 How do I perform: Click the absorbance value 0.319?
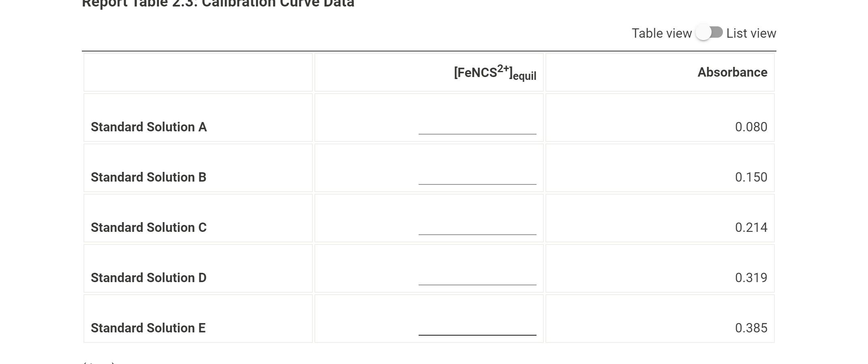click(751, 278)
